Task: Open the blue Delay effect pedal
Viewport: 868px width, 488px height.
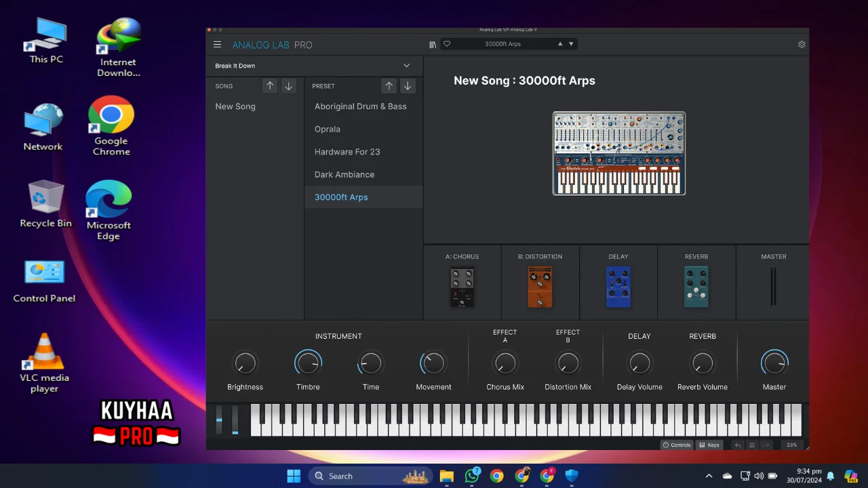Action: tap(618, 287)
